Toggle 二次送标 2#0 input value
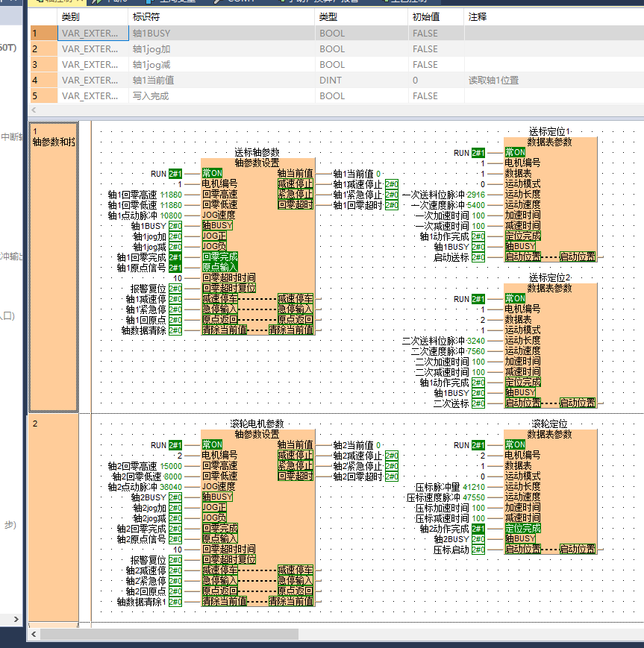The height and width of the screenshot is (648, 644). click(x=478, y=403)
